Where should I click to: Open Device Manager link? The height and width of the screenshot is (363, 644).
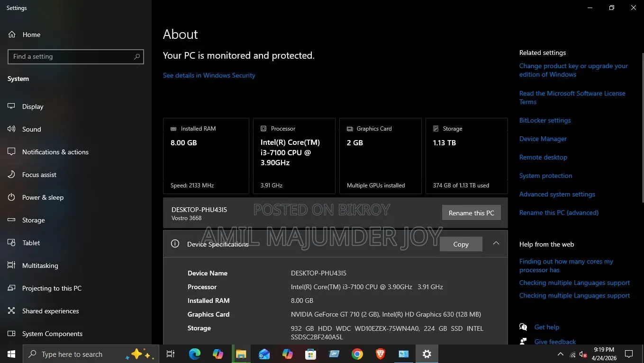[543, 139]
